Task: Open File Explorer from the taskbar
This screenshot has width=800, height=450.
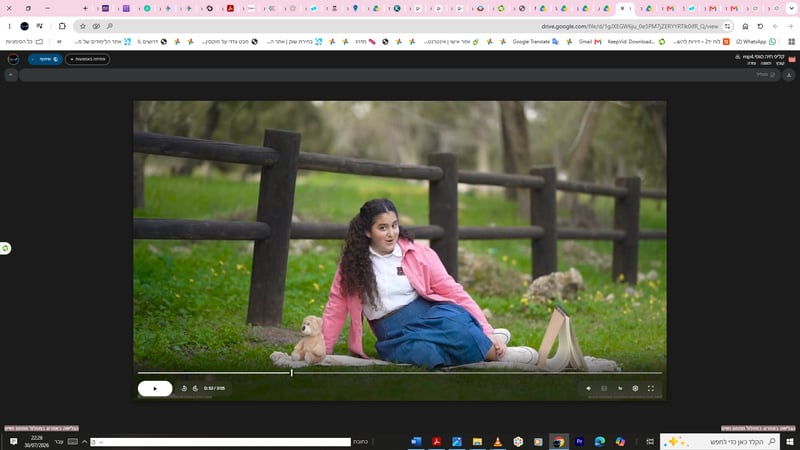Action: (x=477, y=441)
